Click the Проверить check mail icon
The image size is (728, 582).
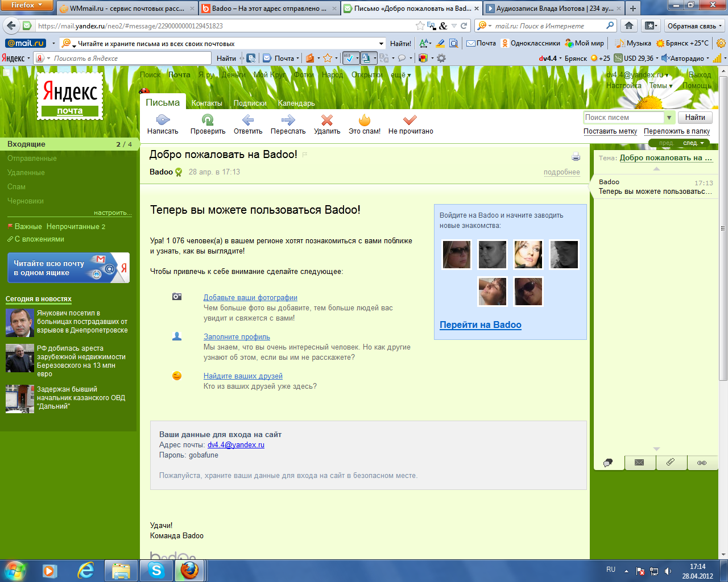(x=208, y=120)
